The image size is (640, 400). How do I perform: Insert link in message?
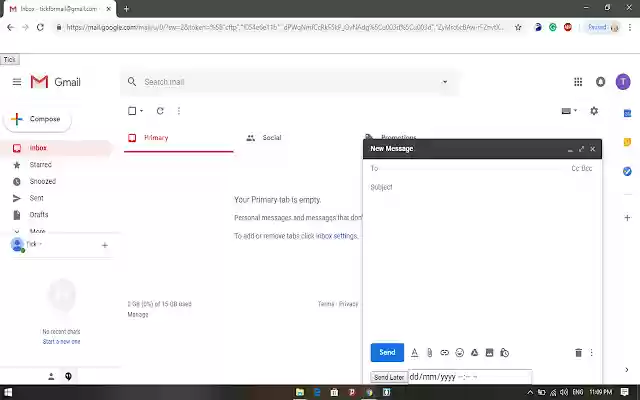444,353
